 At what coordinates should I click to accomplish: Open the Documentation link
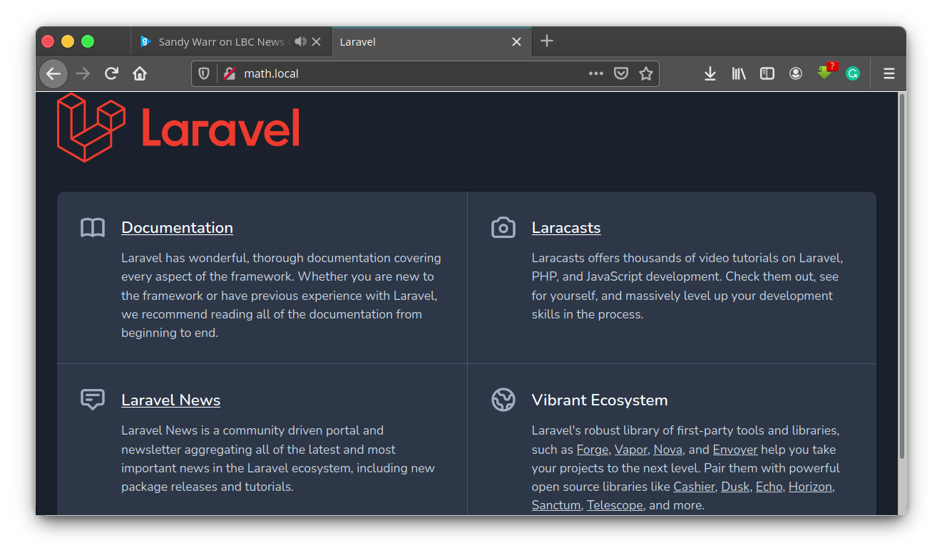[177, 228]
